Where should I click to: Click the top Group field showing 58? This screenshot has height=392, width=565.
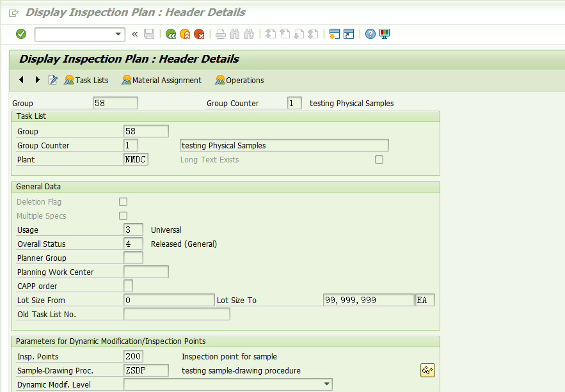[115, 103]
